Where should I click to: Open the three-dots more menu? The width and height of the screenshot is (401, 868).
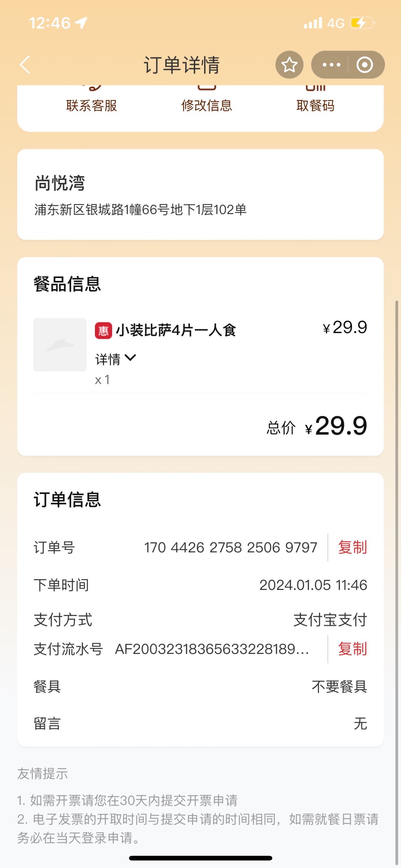click(x=331, y=65)
